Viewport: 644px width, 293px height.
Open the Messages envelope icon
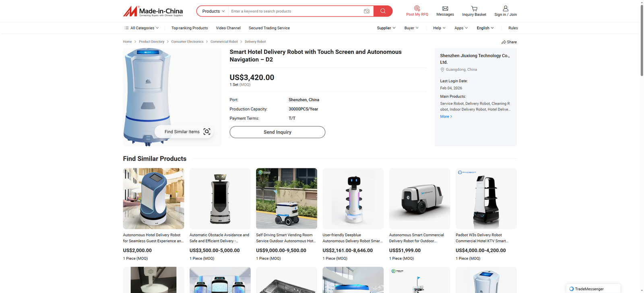click(x=445, y=8)
